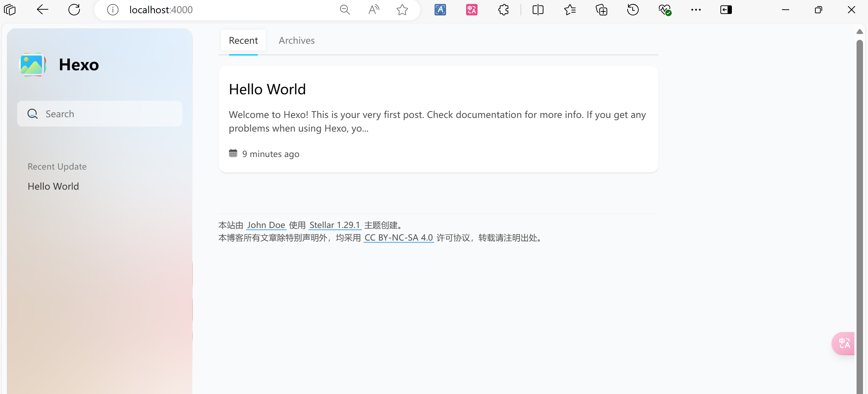Focus the Search input field
868x394 pixels.
coord(107,114)
